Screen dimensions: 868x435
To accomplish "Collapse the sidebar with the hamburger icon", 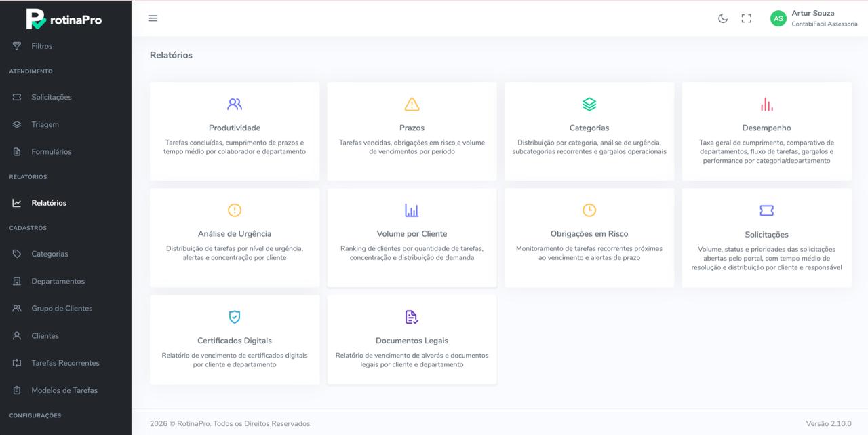I will 153,18.
